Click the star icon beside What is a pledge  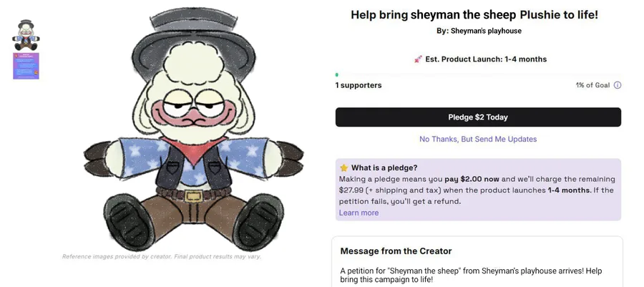click(x=343, y=168)
